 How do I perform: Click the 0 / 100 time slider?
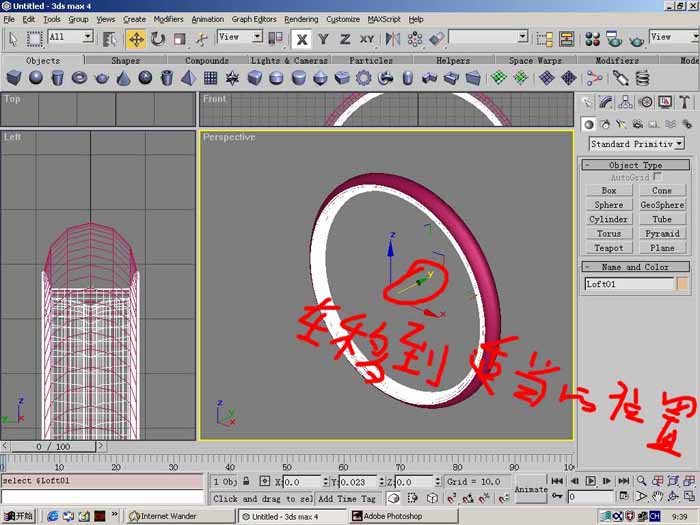[53, 446]
